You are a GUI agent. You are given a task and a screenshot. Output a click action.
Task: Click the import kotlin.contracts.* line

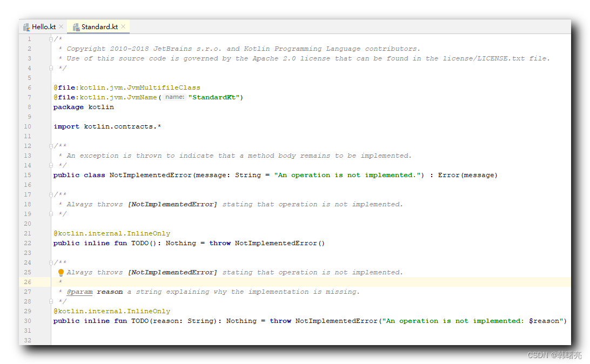click(107, 126)
